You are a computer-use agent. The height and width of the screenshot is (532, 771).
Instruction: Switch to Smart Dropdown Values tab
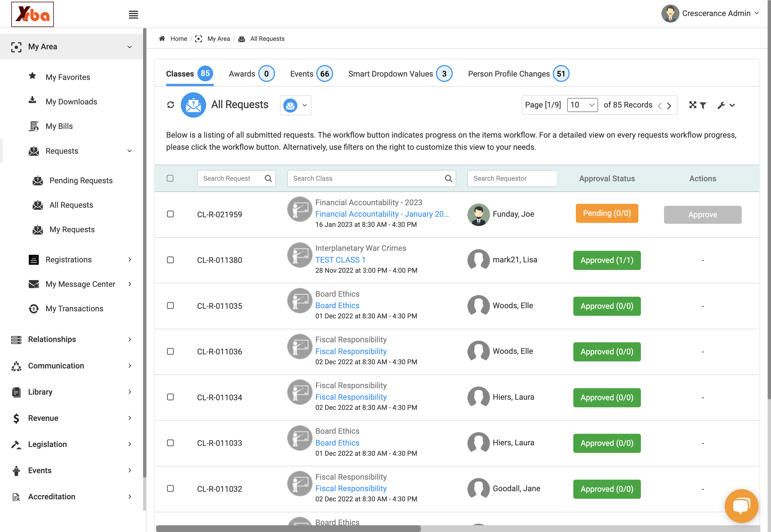coord(400,74)
